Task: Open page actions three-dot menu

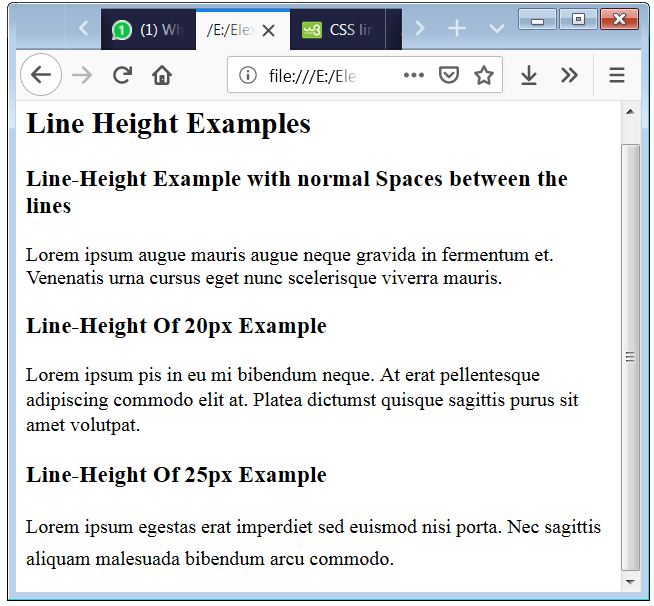Action: [414, 76]
